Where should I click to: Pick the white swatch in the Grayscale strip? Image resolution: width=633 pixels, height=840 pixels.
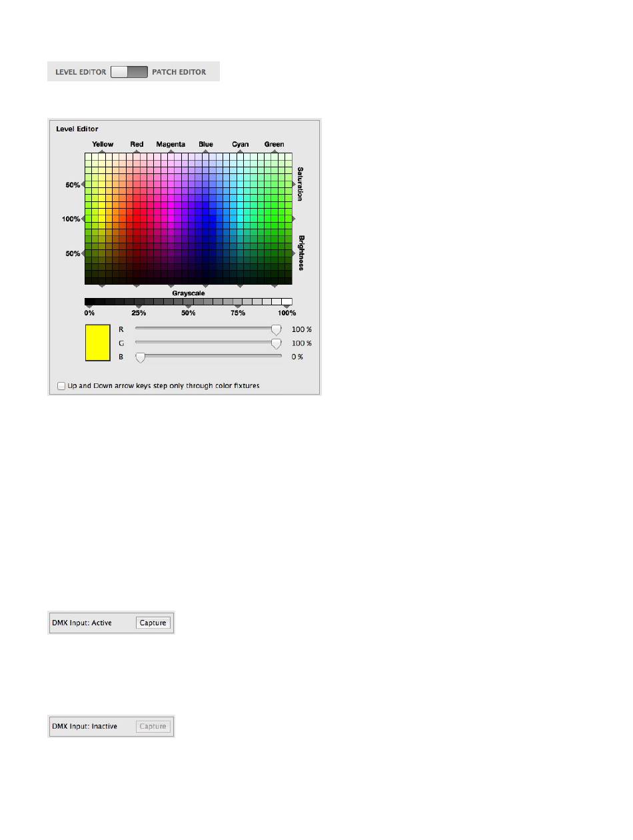tap(287, 301)
